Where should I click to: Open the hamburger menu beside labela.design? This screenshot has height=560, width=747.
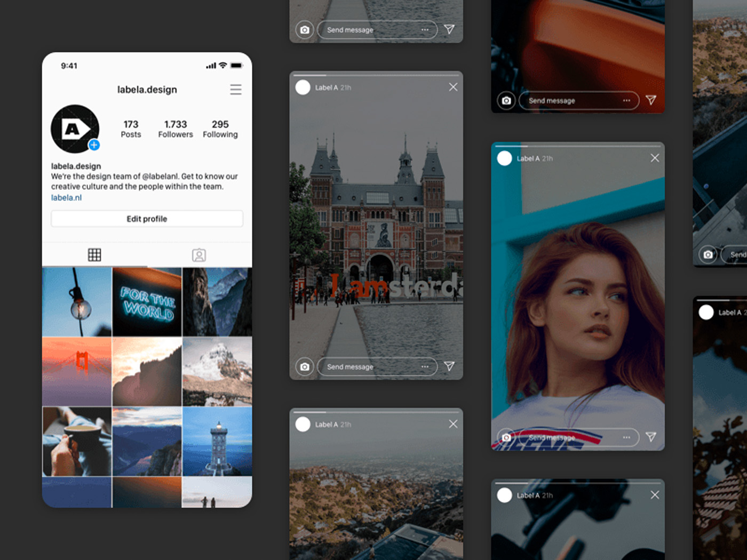click(235, 90)
